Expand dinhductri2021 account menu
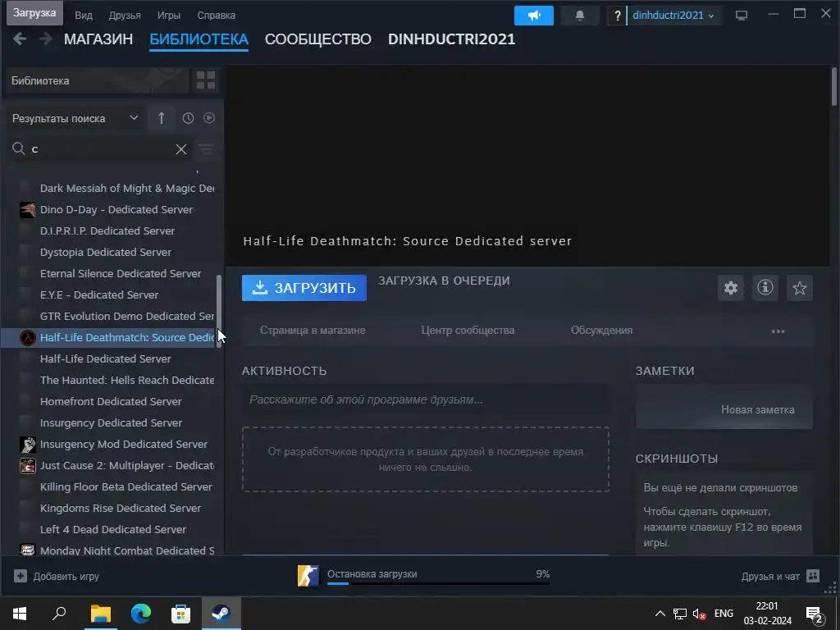 673,16
